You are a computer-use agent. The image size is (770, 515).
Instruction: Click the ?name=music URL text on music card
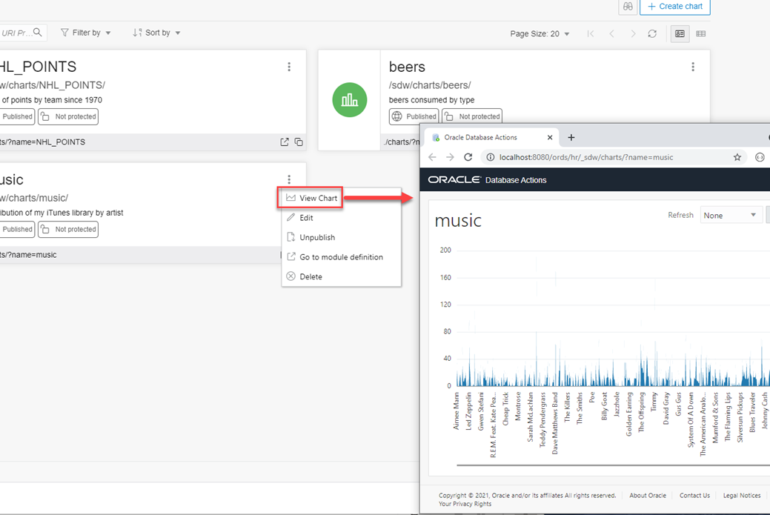point(28,255)
